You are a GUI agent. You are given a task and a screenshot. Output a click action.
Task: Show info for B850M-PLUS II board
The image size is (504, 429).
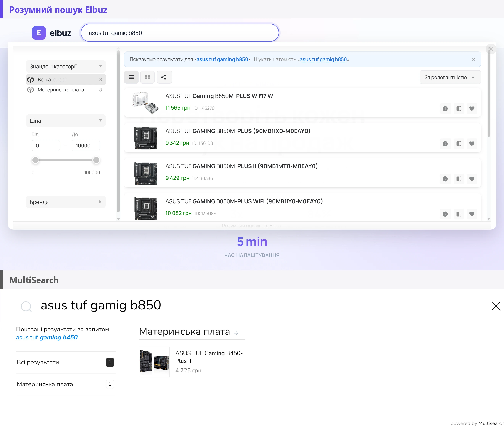click(445, 179)
